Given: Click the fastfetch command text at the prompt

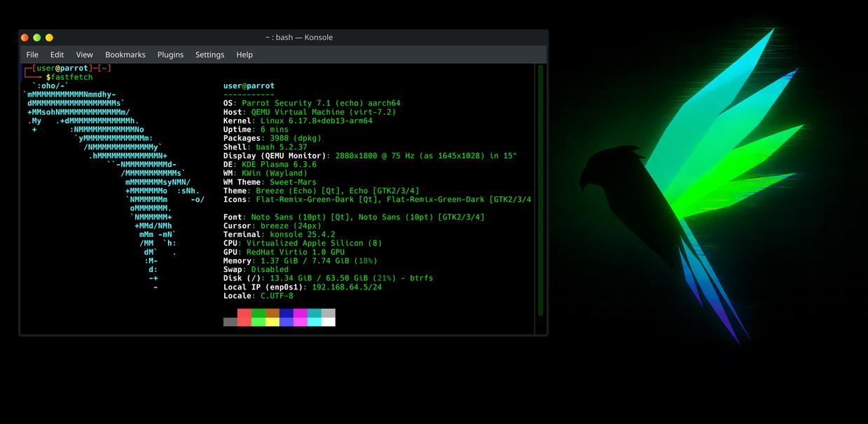Looking at the screenshot, I should 71,77.
